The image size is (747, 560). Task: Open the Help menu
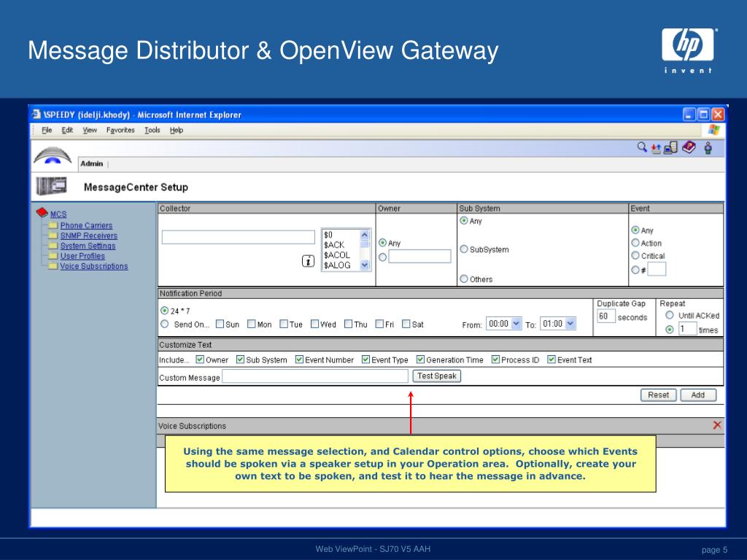point(177,130)
